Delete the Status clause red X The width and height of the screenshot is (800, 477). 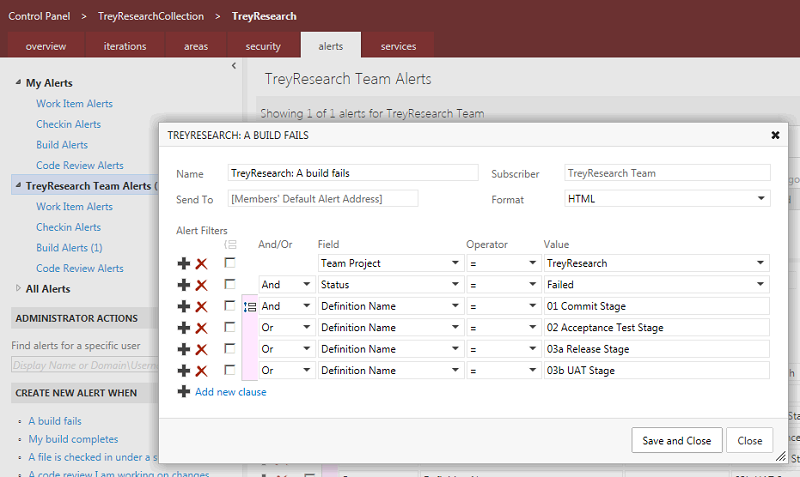pyautogui.click(x=202, y=285)
